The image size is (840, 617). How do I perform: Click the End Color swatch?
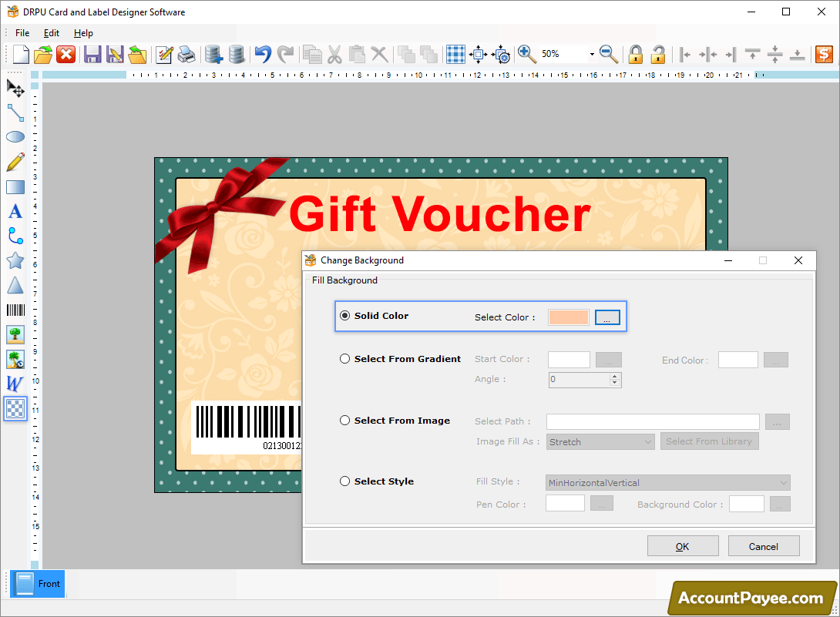click(738, 360)
